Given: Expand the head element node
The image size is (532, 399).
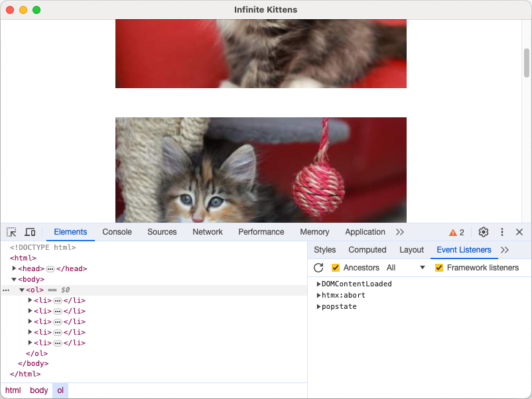Looking at the screenshot, I should (14, 268).
